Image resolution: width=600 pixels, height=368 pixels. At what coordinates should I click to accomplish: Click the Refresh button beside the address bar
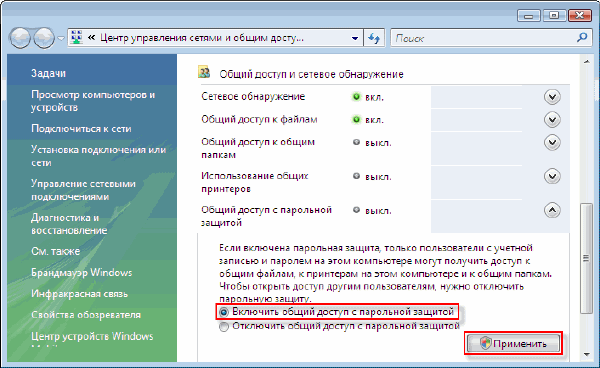coord(374,38)
